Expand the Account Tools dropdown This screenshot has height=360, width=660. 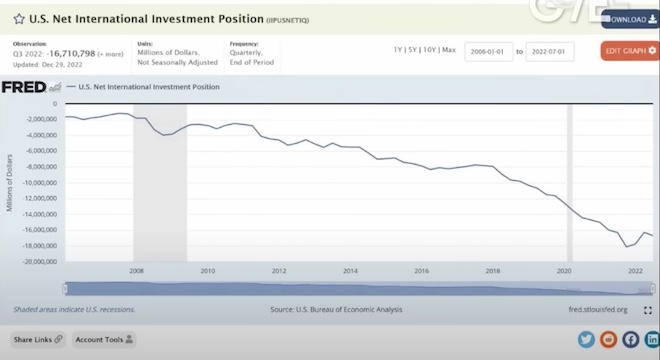pyautogui.click(x=104, y=339)
